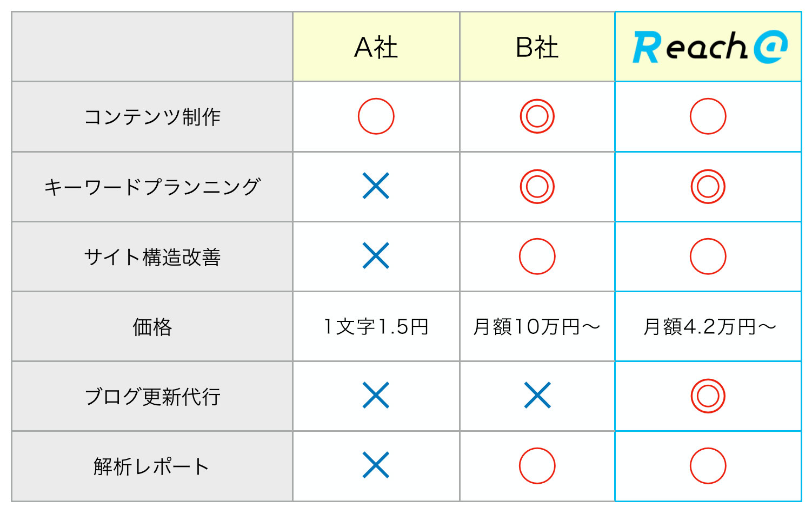This screenshot has width=812, height=513.
Task: Click A社's cross mark for 解析レポート
Action: [376, 465]
